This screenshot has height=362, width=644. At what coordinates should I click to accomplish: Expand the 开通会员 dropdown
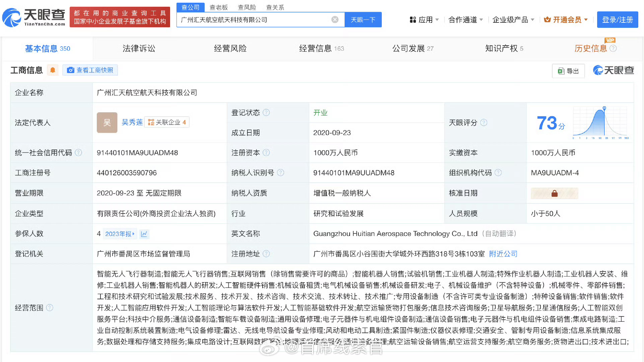[x=566, y=20]
